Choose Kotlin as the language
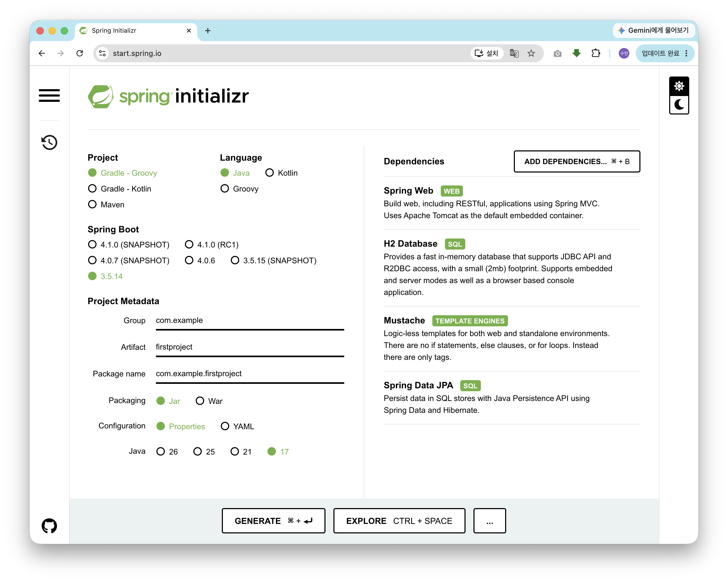 click(x=281, y=173)
